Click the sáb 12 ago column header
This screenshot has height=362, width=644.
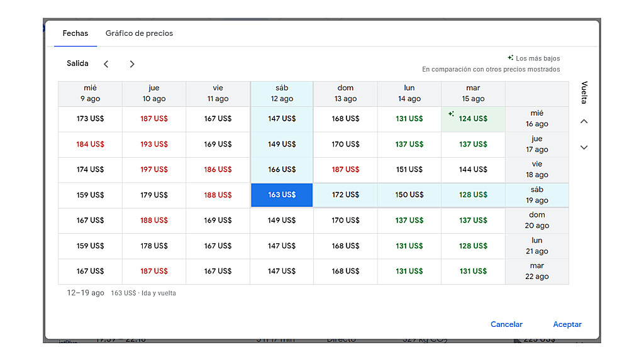[x=282, y=94]
